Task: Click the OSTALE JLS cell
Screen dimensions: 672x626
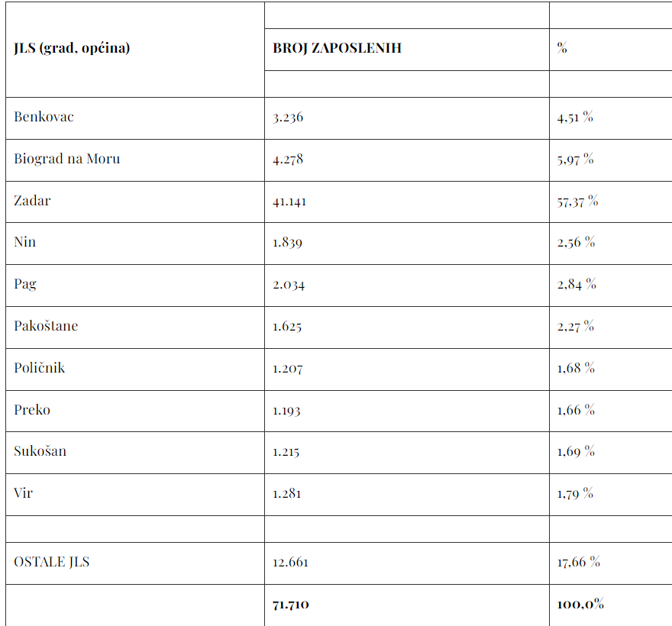Action: [51, 562]
